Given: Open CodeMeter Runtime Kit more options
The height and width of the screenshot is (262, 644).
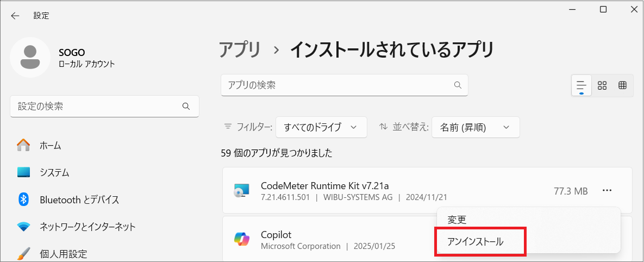Looking at the screenshot, I should [607, 191].
